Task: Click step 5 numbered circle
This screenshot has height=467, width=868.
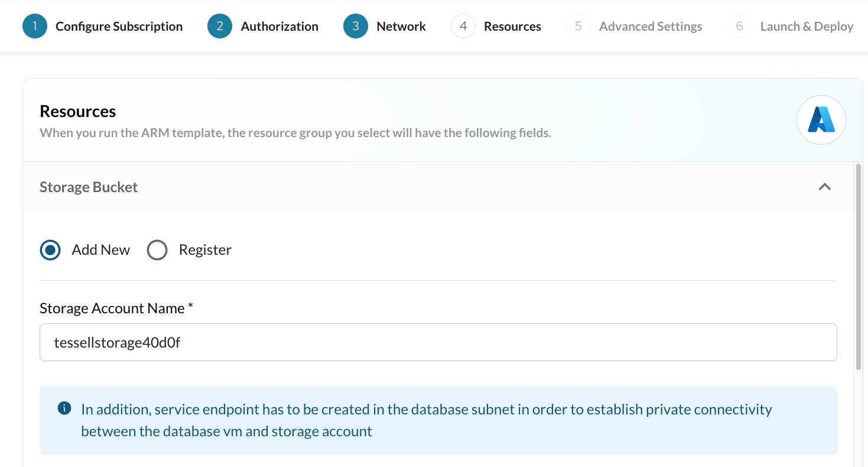Action: point(578,27)
